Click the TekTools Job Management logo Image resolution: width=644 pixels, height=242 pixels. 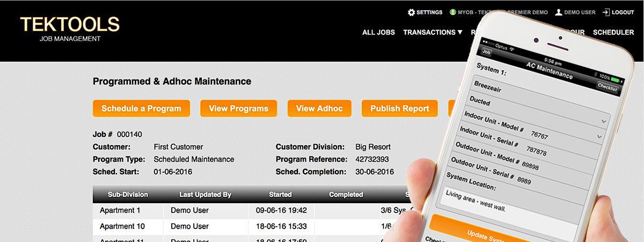[70, 29]
